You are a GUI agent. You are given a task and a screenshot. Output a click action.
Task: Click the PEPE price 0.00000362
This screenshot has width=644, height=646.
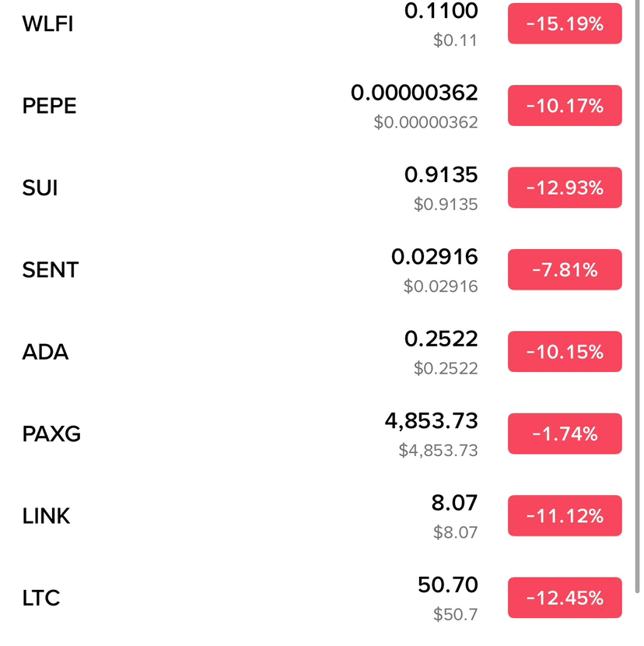pyautogui.click(x=415, y=93)
